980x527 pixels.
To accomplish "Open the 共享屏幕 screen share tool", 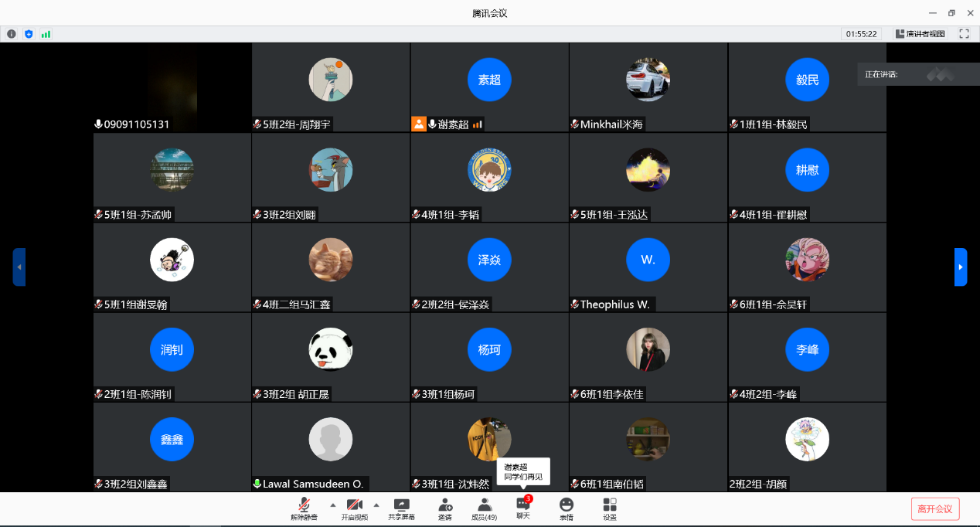I will (x=401, y=508).
